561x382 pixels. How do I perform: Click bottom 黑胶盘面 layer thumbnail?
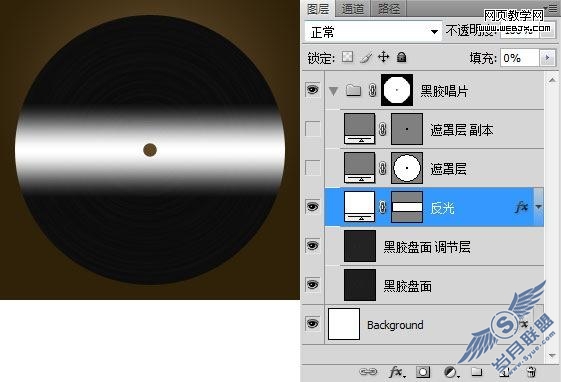(360, 285)
